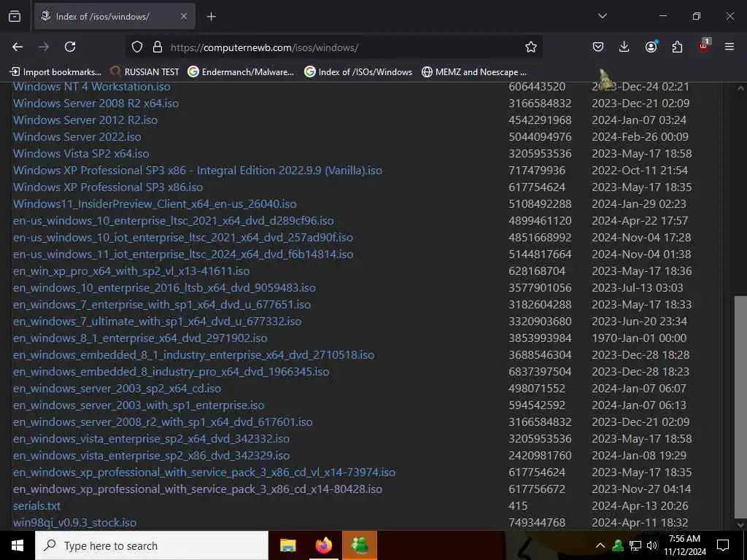The height and width of the screenshot is (560, 747).
Task: Open XP Integral Edition 2022.9.9 Vanilla link
Action: click(197, 171)
